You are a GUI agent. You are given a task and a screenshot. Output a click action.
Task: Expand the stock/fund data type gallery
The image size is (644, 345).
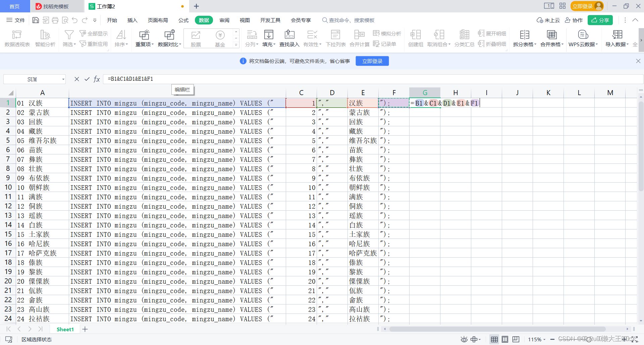[236, 45]
